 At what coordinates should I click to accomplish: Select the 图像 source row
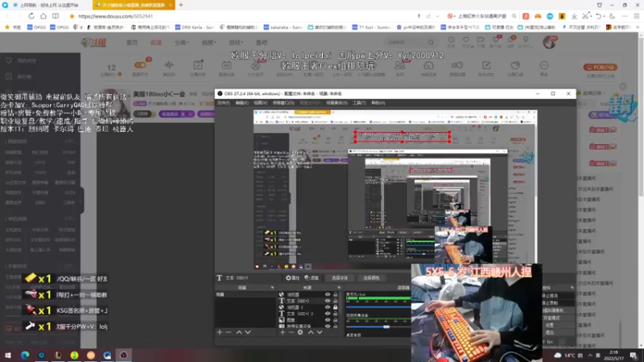[x=309, y=319]
